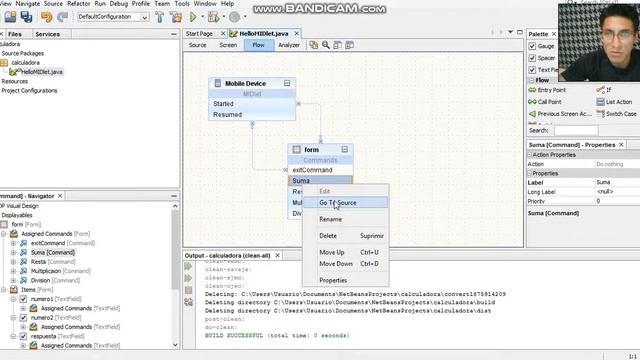Choose Move Down in the context menu
Screen dimensions: 640x360
[346, 264]
